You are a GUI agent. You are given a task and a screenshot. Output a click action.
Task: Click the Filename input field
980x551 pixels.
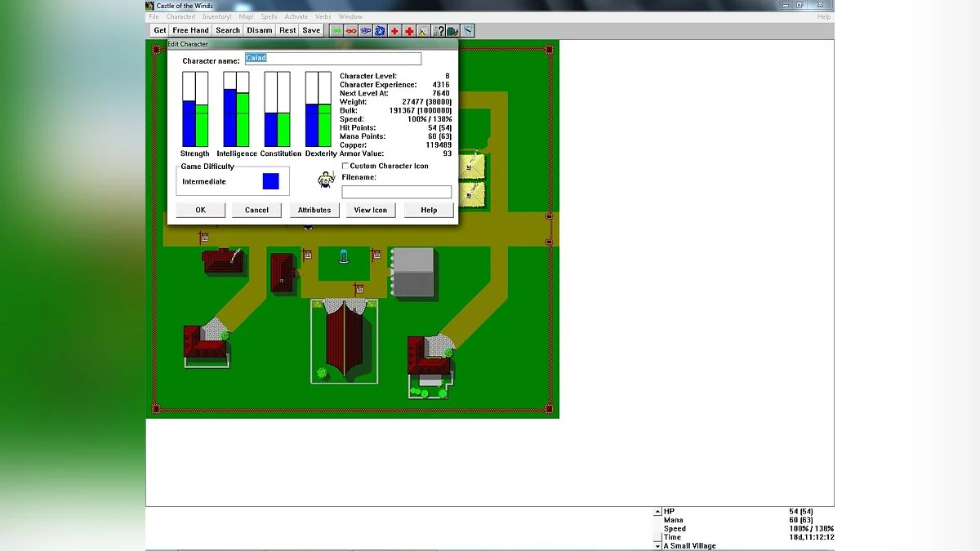click(396, 192)
